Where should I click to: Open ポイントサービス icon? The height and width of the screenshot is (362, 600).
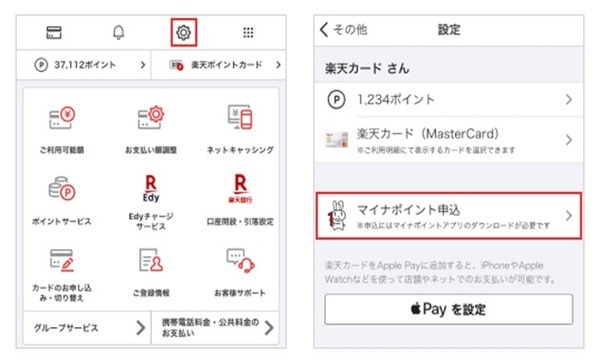click(62, 189)
